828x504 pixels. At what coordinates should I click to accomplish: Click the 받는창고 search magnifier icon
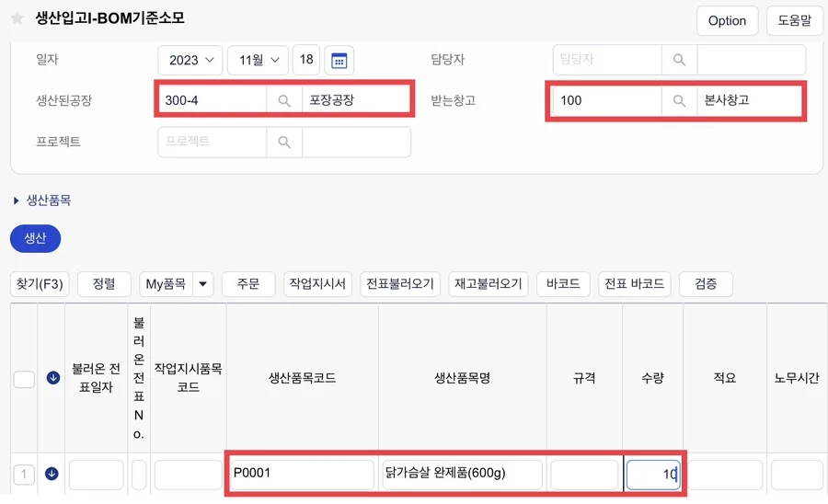coord(679,100)
